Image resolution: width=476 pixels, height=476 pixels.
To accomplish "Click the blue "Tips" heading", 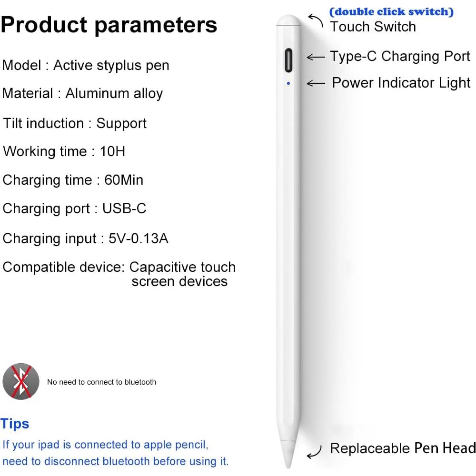I will (x=15, y=424).
